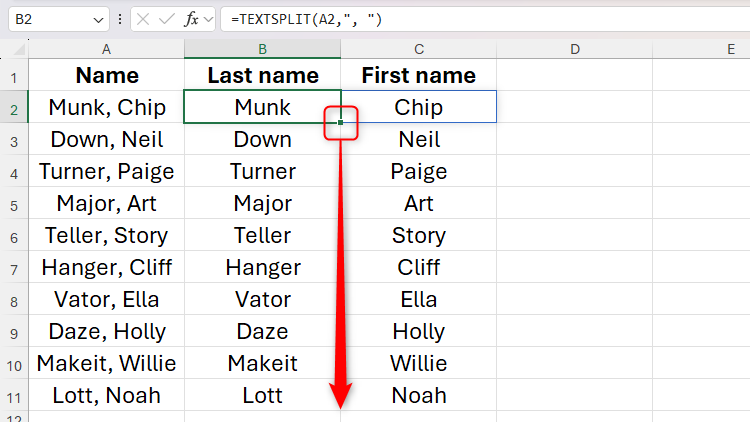Open Insert Function via the fx icon
The image size is (750, 422).
coord(198,19)
